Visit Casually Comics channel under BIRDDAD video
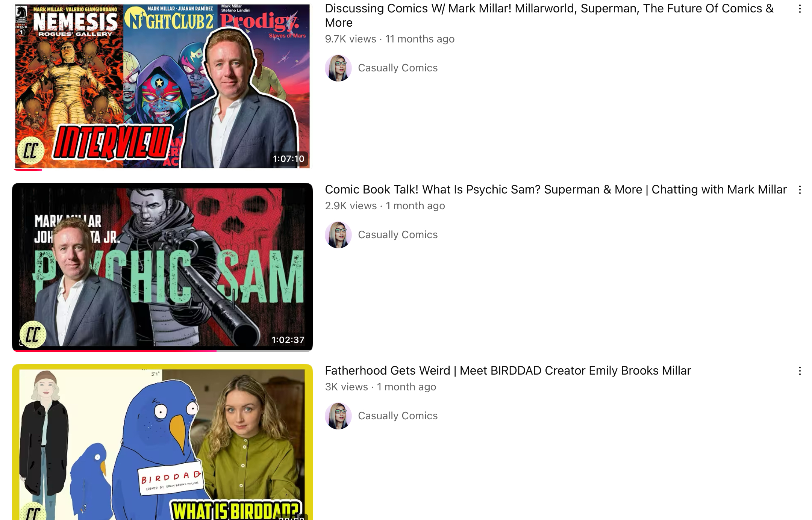 pyautogui.click(x=398, y=416)
